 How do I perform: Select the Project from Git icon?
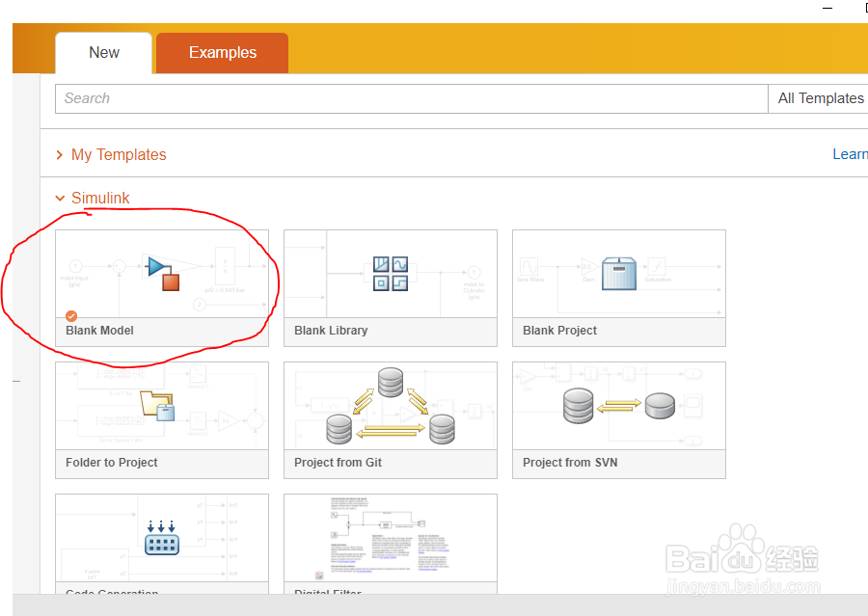pos(391,406)
